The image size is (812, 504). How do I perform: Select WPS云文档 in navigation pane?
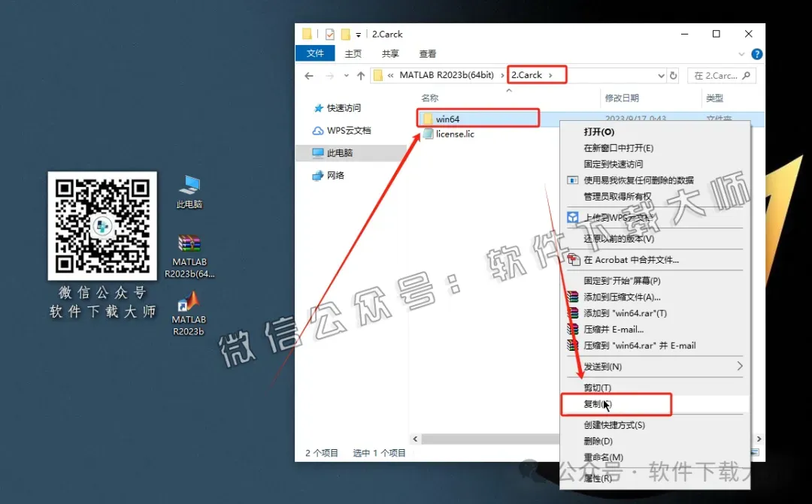[341, 131]
